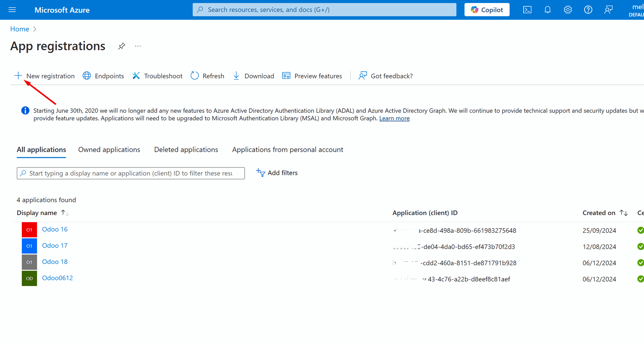This screenshot has height=345, width=644.
Task: Click the "4 applications found" count text
Action: pyautogui.click(x=46, y=200)
